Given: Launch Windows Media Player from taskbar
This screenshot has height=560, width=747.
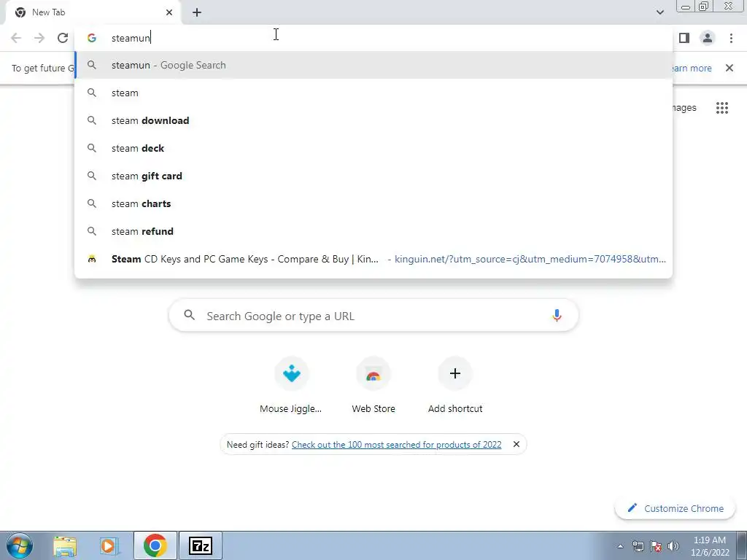Looking at the screenshot, I should [109, 545].
